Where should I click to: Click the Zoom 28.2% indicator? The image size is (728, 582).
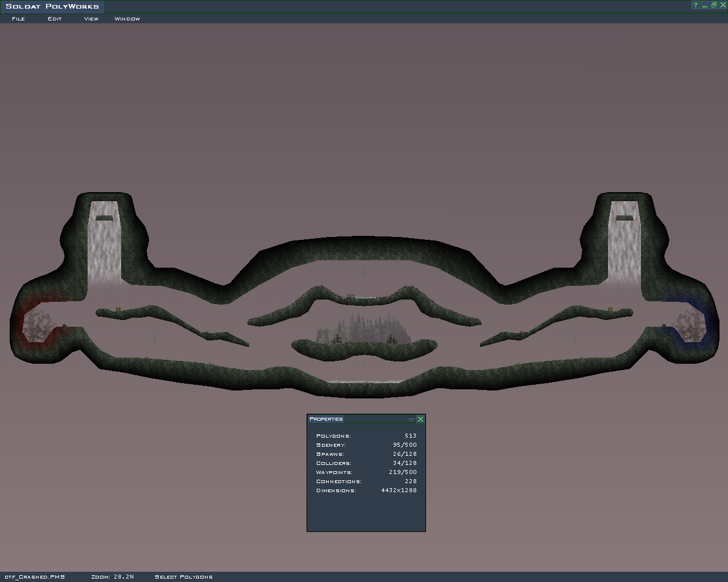pyautogui.click(x=113, y=577)
